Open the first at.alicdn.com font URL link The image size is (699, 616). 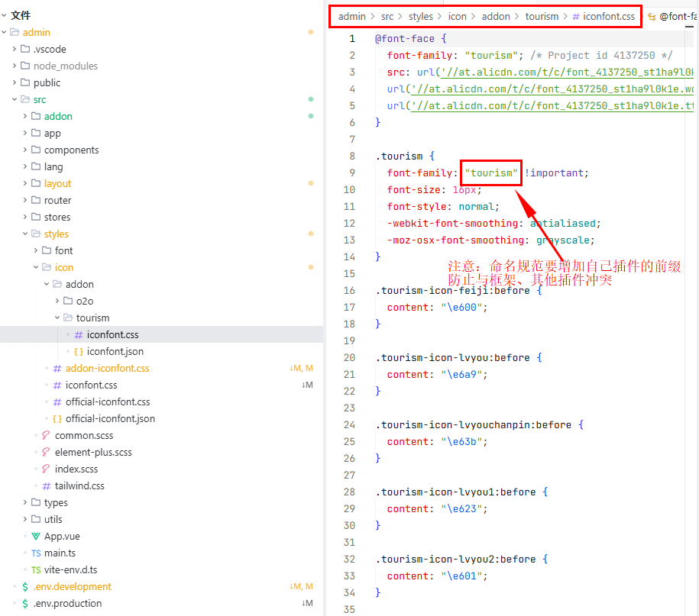tap(567, 73)
